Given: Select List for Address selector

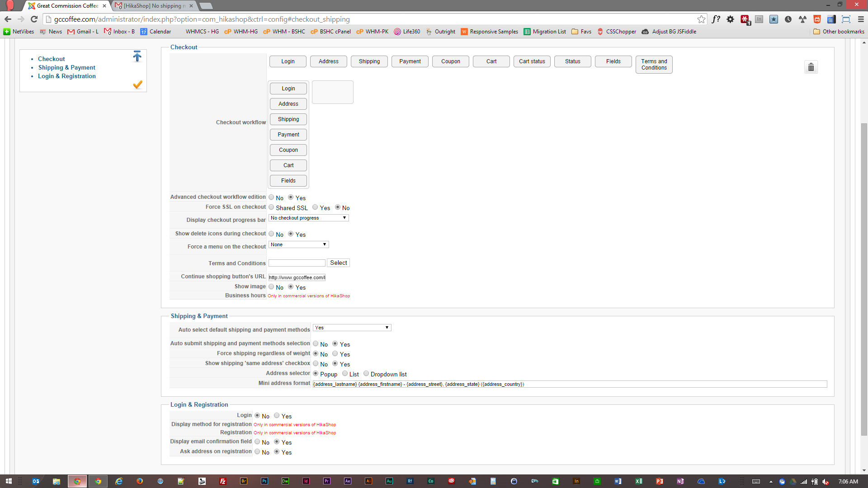Looking at the screenshot, I should click(345, 374).
